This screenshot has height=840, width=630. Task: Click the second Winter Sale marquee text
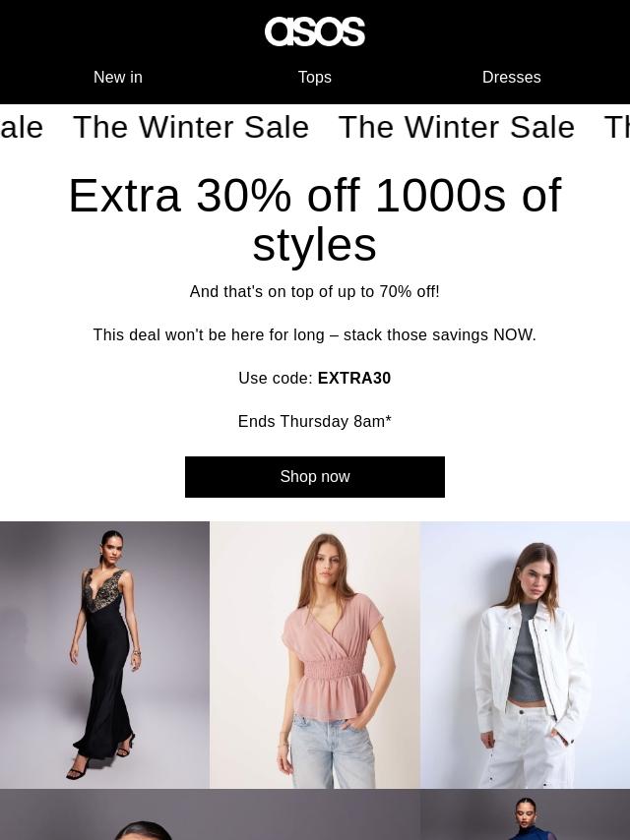click(x=457, y=128)
